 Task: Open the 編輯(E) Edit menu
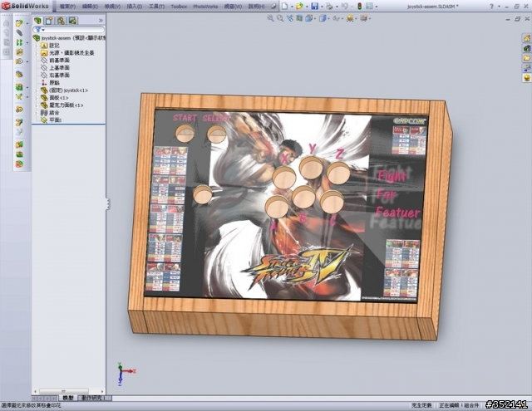(x=90, y=7)
